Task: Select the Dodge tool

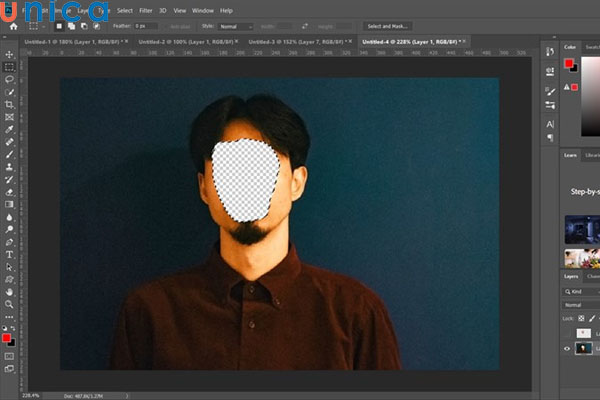Action: point(9,230)
